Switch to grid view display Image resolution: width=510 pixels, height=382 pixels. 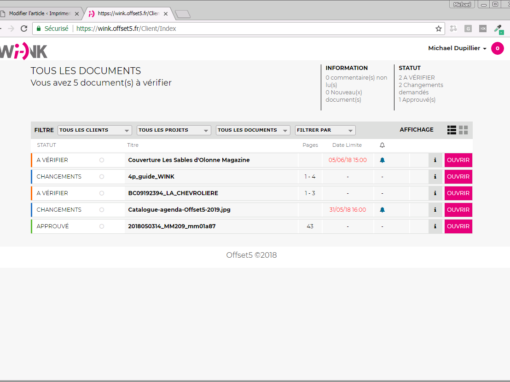tap(463, 130)
